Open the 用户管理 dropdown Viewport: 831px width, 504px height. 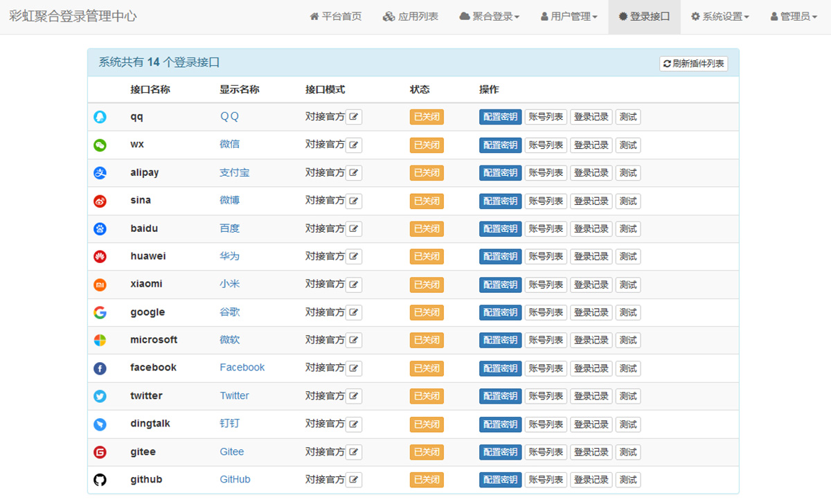tap(569, 17)
